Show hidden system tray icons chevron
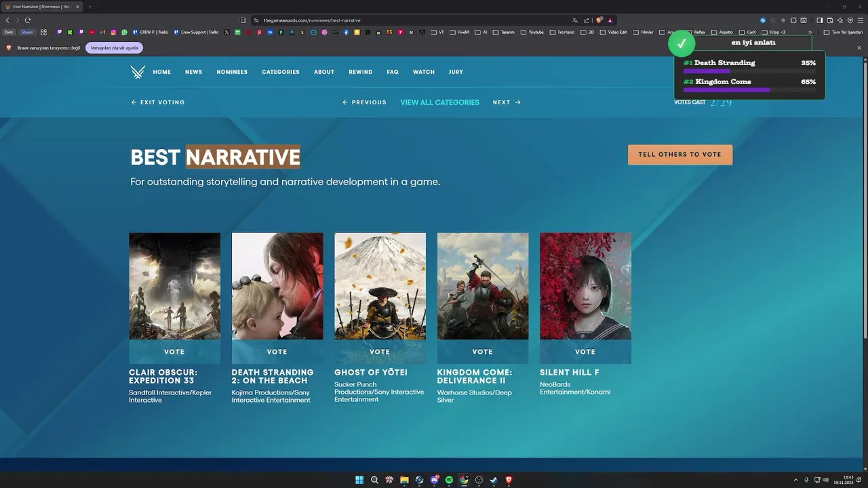 tap(795, 480)
